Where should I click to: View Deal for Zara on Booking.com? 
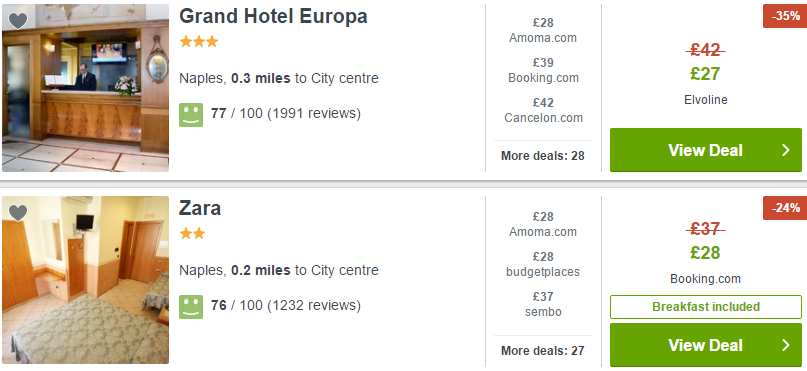coord(706,345)
